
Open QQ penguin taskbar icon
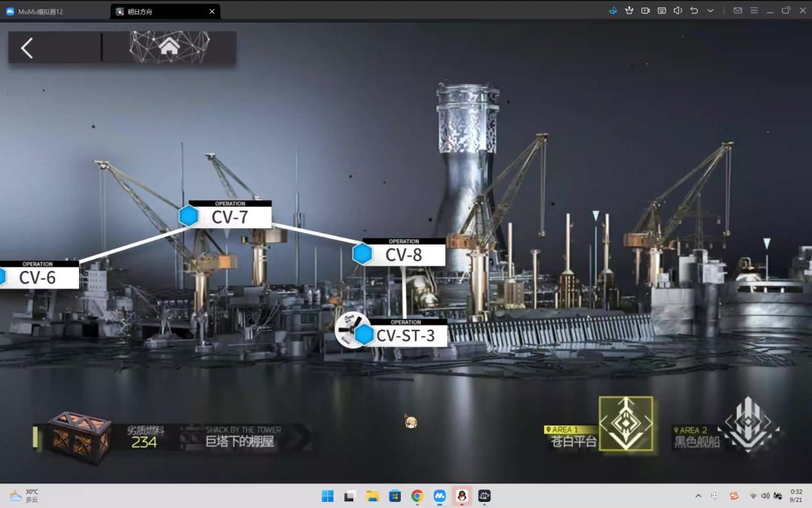pos(462,496)
